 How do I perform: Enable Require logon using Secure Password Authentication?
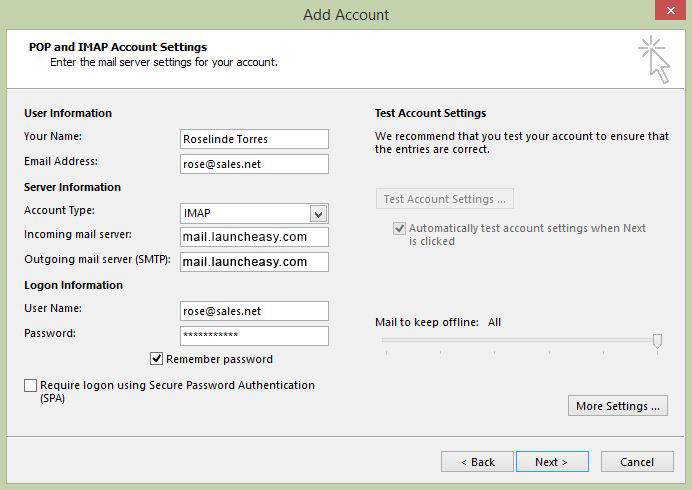(30, 385)
